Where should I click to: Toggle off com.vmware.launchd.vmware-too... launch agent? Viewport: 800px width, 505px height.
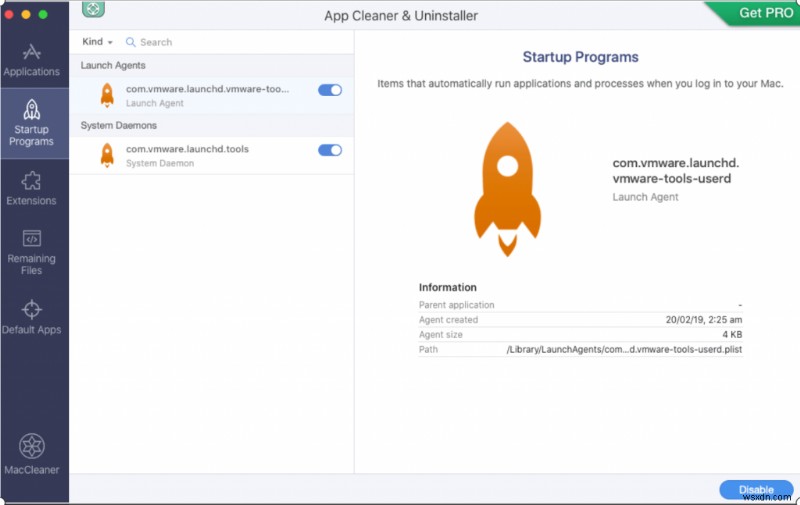330,90
